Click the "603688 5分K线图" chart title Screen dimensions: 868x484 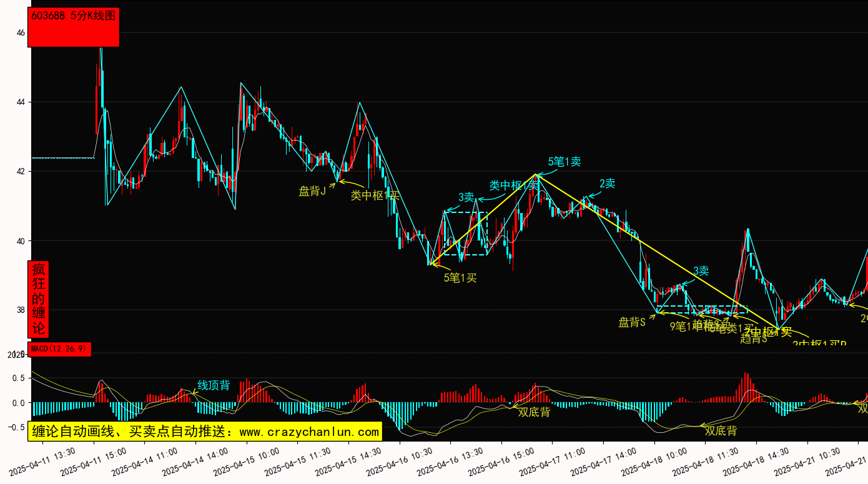click(x=73, y=17)
